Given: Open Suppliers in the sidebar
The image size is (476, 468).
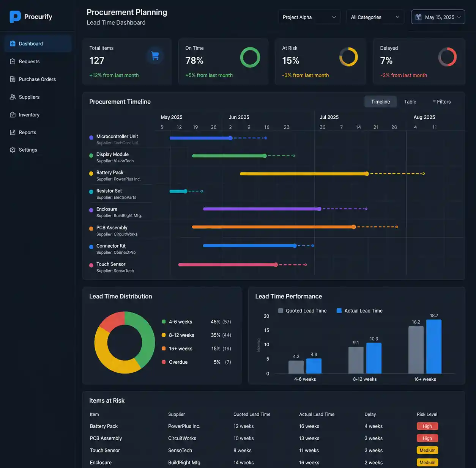Looking at the screenshot, I should tap(38, 97).
